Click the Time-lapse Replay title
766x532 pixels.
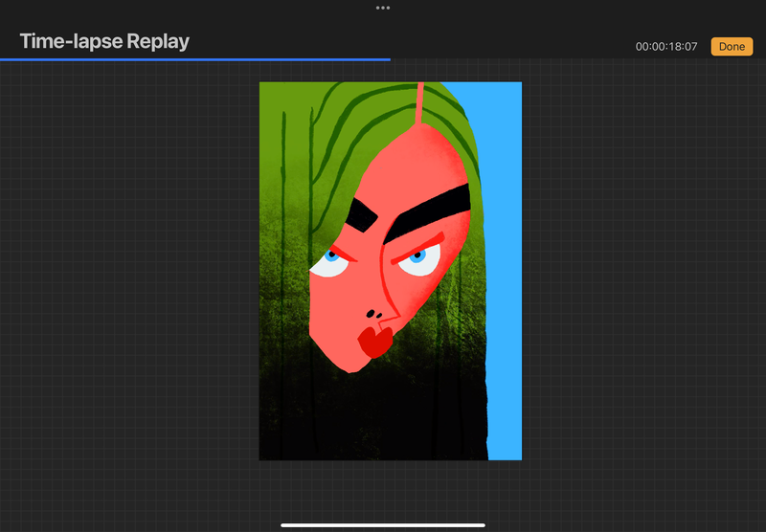pyautogui.click(x=104, y=41)
